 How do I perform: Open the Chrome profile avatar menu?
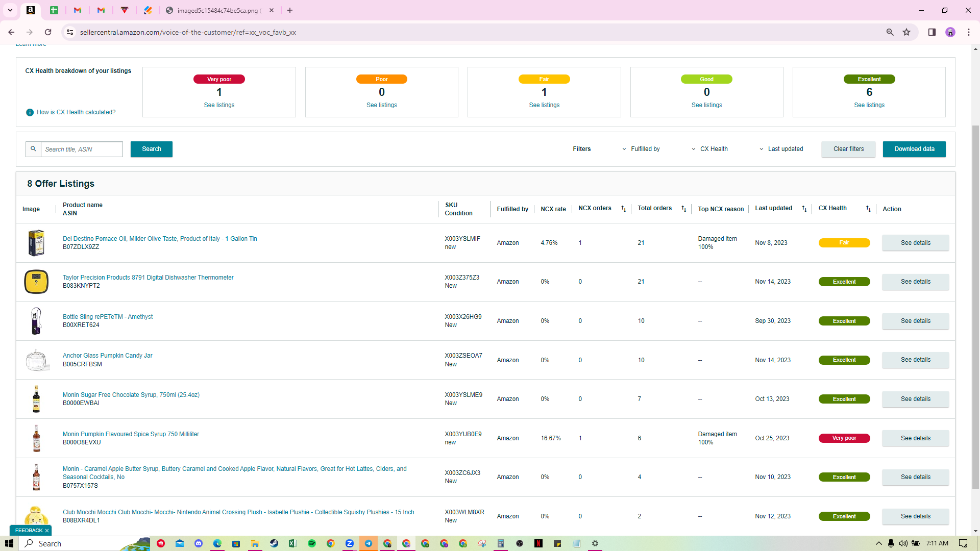coord(950,32)
